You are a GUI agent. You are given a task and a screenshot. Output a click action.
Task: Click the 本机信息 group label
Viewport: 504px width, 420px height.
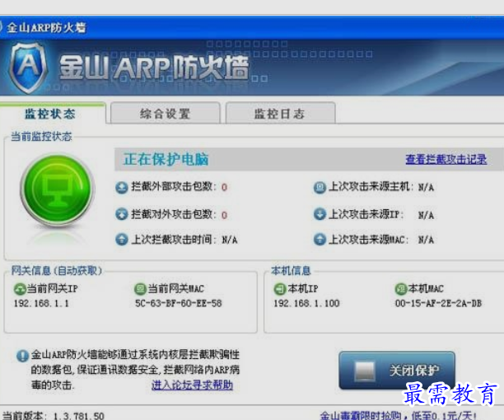tap(291, 271)
